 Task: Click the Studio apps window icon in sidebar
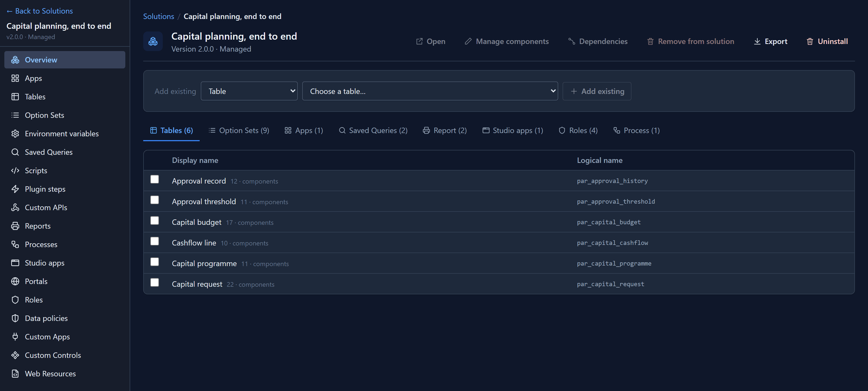tap(15, 263)
